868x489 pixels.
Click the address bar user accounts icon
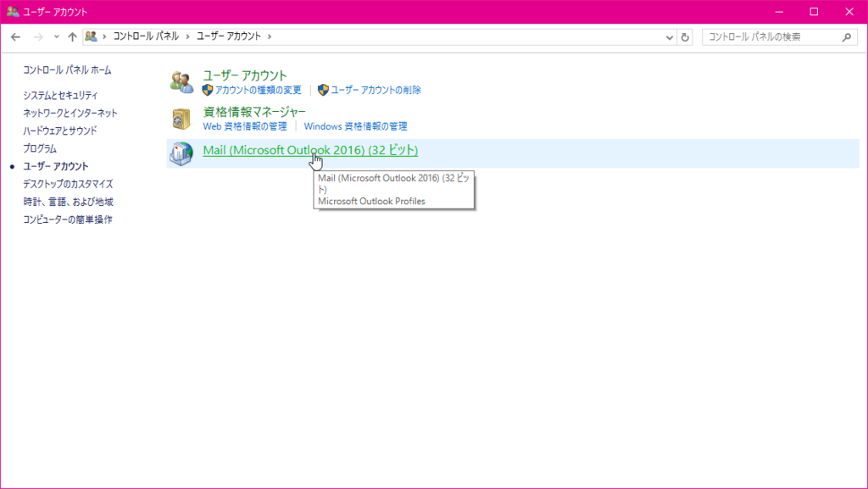pos(92,36)
